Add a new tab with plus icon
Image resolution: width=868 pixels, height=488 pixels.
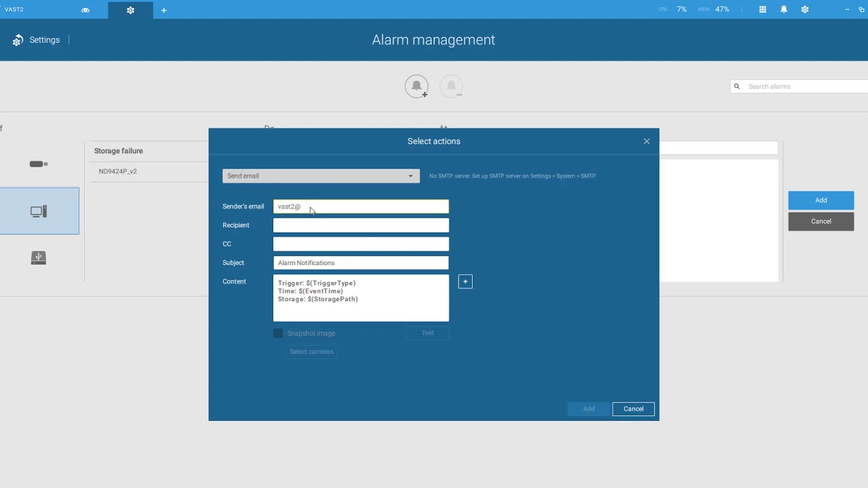click(x=163, y=10)
